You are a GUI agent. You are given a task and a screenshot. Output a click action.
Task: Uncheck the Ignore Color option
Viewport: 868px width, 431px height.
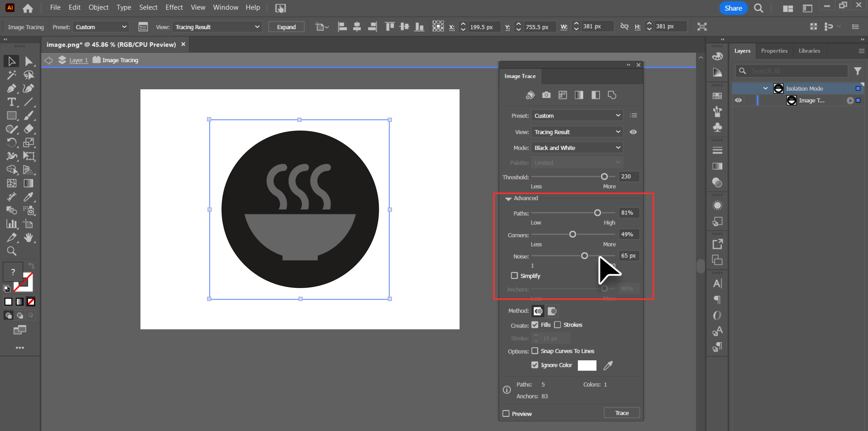[x=535, y=365]
